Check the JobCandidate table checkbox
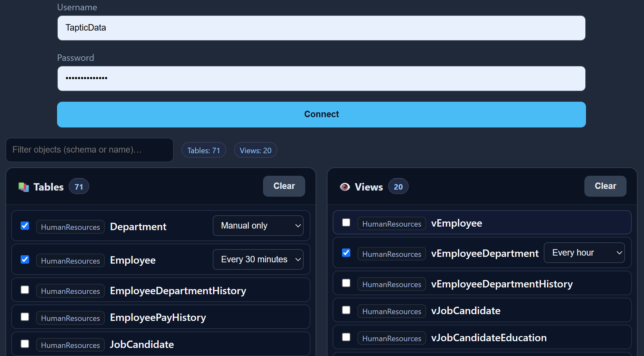The height and width of the screenshot is (356, 644). [25, 344]
